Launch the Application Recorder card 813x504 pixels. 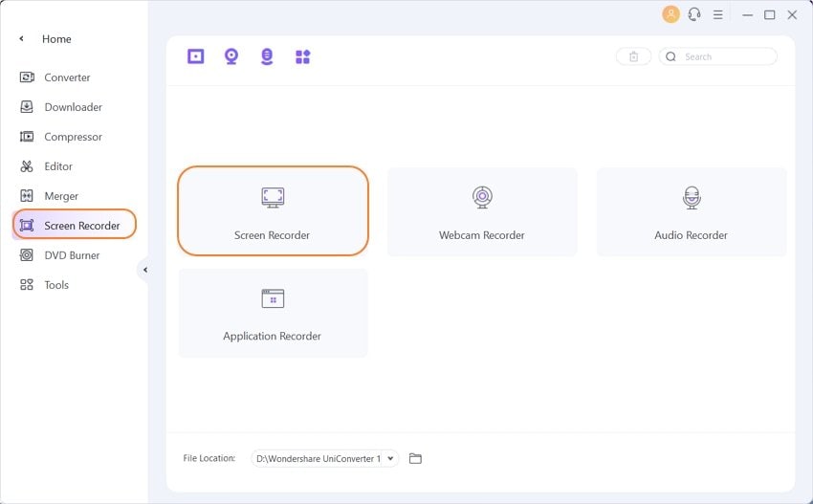coord(273,313)
